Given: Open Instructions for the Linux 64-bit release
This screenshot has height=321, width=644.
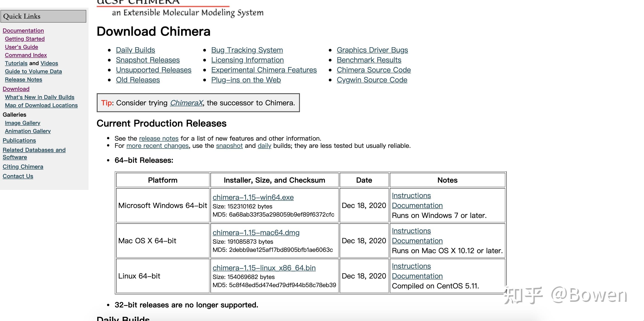Looking at the screenshot, I should click(411, 266).
